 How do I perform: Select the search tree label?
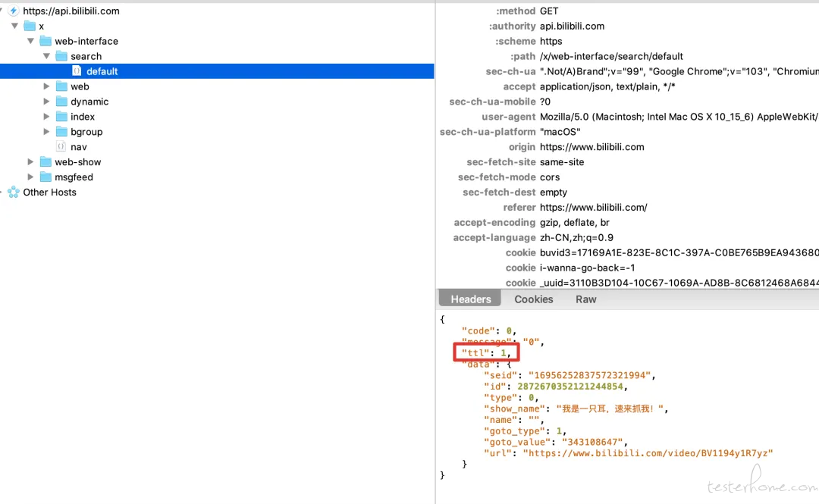pyautogui.click(x=86, y=56)
